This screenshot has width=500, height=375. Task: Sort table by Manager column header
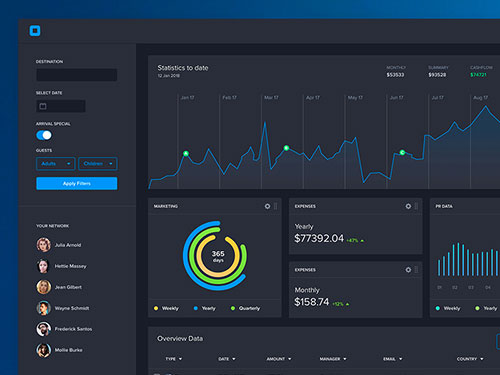333,359
